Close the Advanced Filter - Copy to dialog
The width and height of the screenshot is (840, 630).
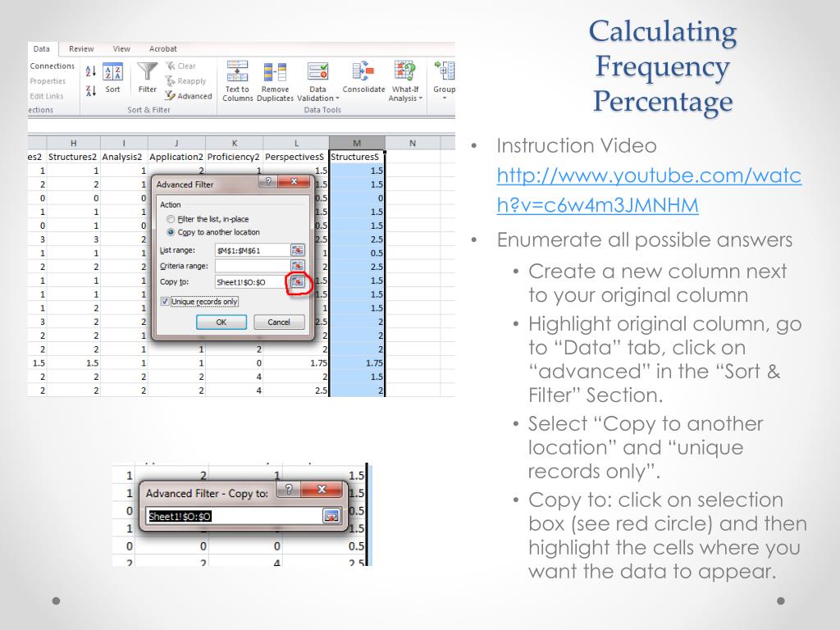point(322,489)
